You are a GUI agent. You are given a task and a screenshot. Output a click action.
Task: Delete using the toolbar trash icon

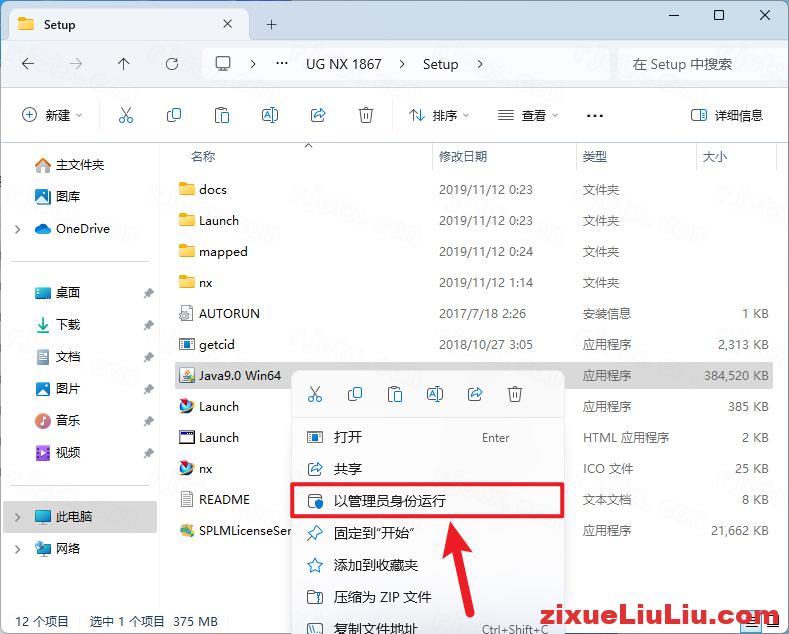[366, 115]
